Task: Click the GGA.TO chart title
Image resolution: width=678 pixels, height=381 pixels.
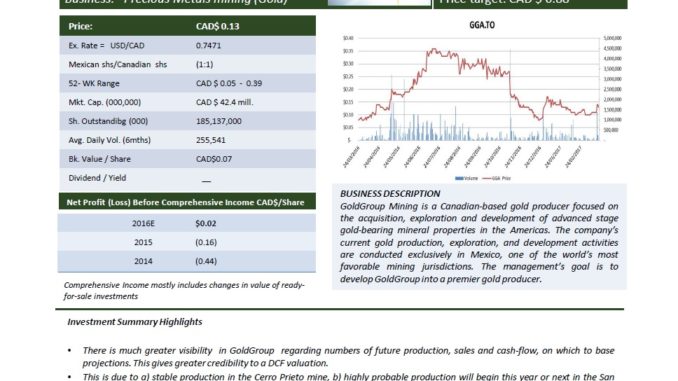Action: point(482,25)
